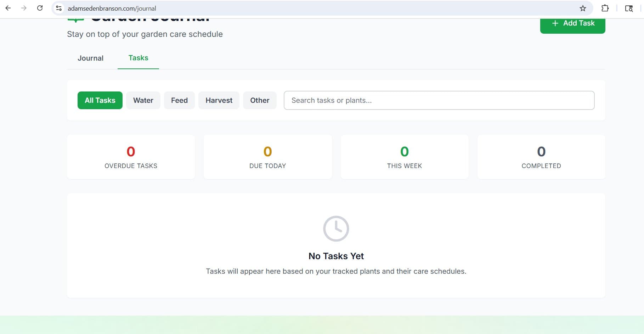Click the Add Task button
644x334 pixels.
pos(572,23)
